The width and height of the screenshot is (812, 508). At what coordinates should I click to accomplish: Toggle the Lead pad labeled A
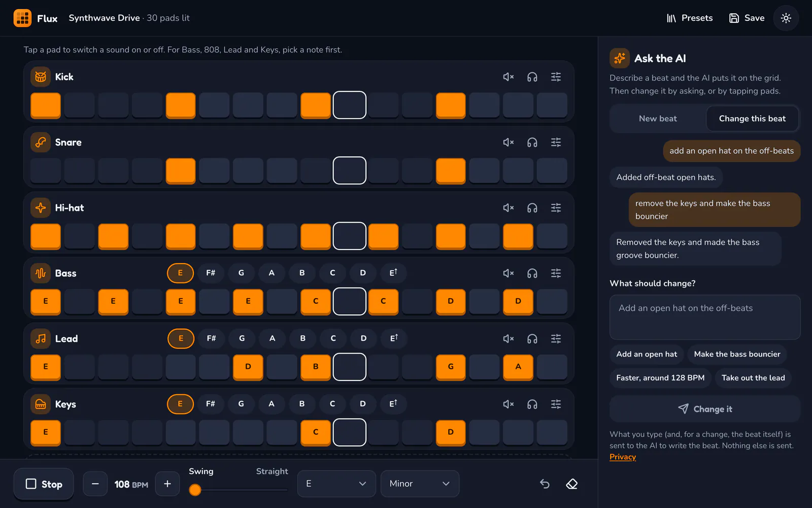coord(518,367)
